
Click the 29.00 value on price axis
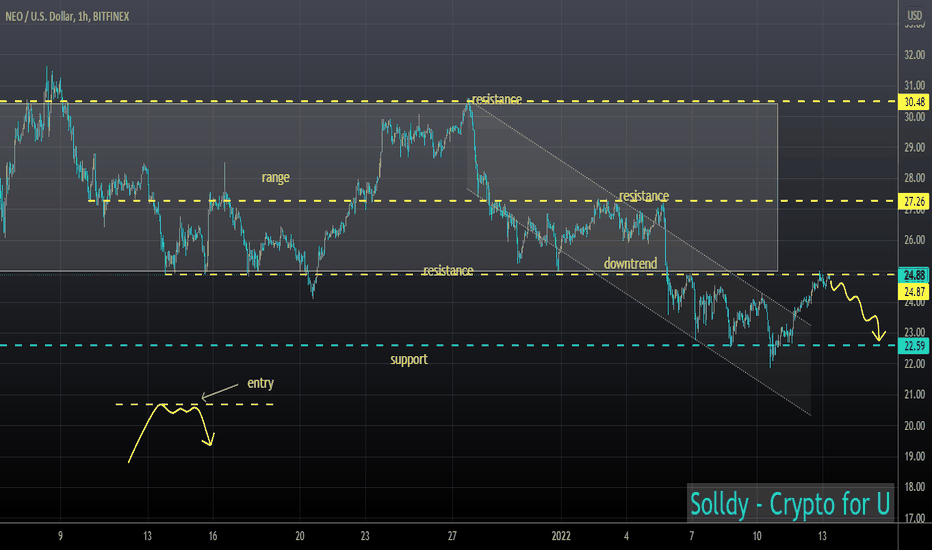click(915, 147)
